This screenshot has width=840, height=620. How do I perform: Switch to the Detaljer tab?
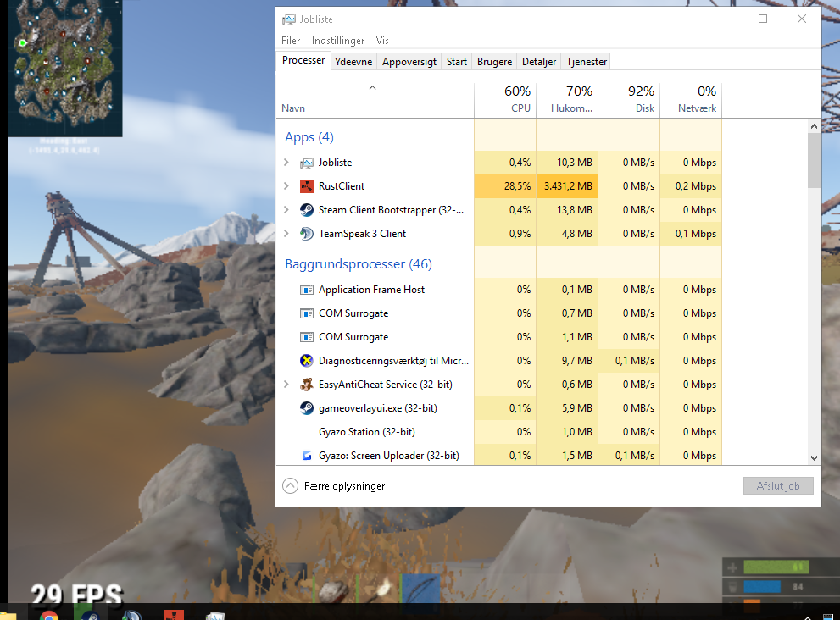click(539, 62)
